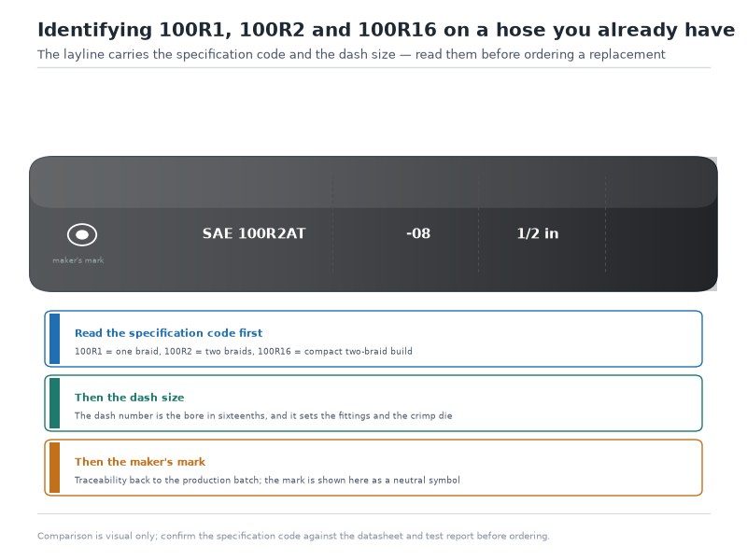The image size is (747, 560).
Task: Click the 'Then the dash size' heading
Action: pos(130,398)
